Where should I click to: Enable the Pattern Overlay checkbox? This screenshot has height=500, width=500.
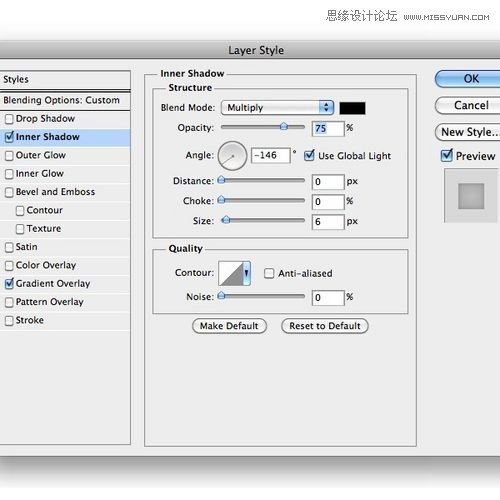click(9, 302)
